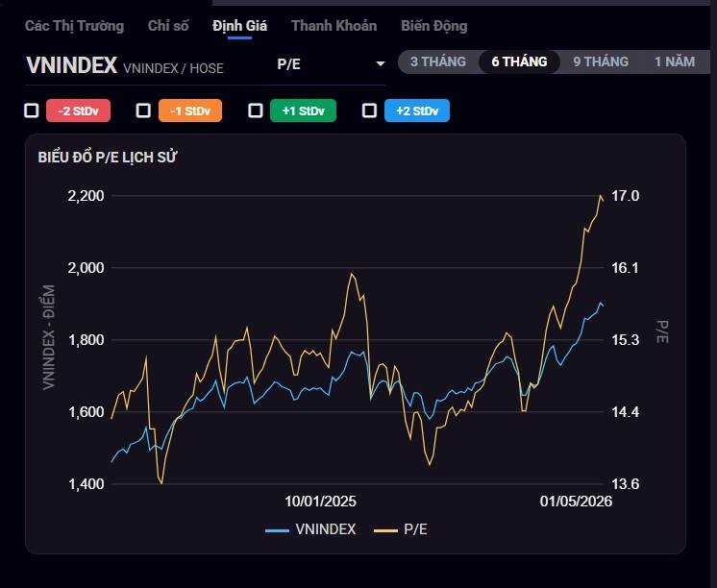Click the red -2 StDv badge
717x588 pixels.
click(79, 110)
